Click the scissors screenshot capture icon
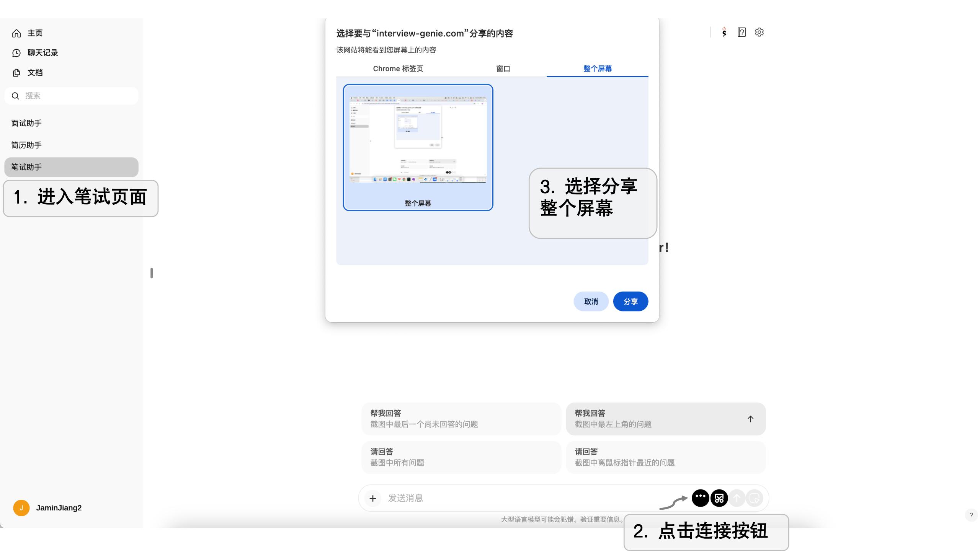The image size is (980, 551). (719, 498)
